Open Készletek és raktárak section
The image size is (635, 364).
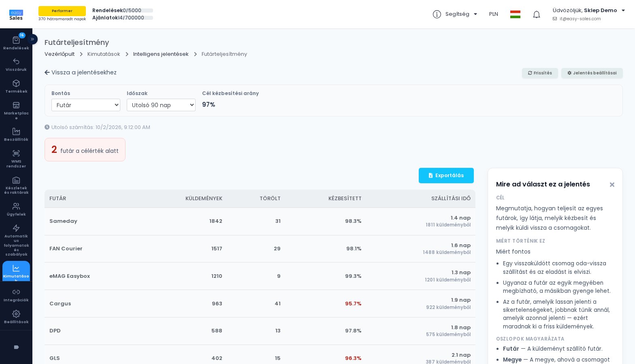16,185
